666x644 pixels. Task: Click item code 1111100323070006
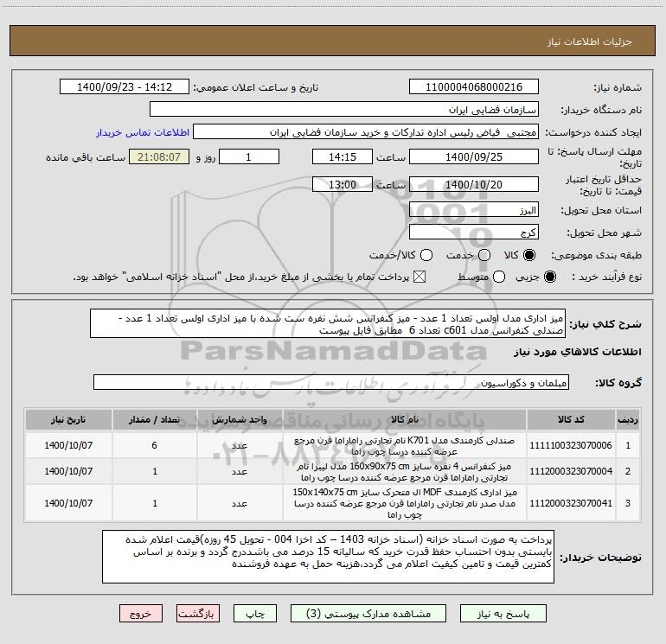point(571,445)
